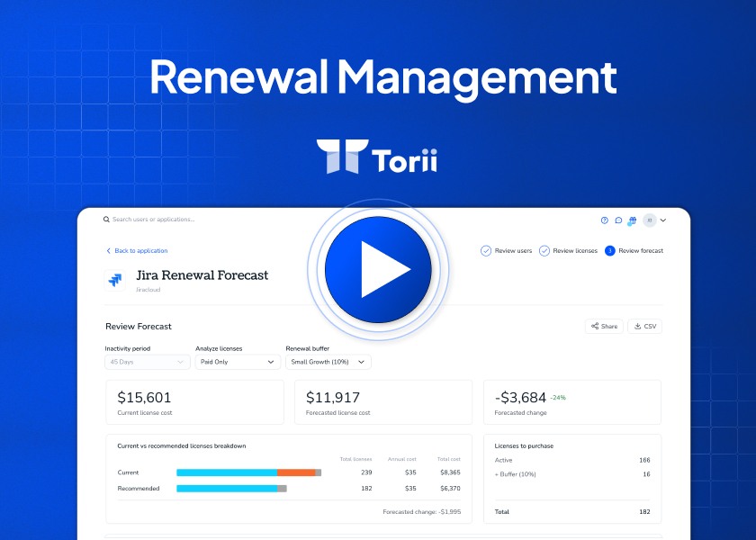The image size is (756, 540).
Task: Click the Jira Renewal Forecast heading
Action: click(x=202, y=275)
